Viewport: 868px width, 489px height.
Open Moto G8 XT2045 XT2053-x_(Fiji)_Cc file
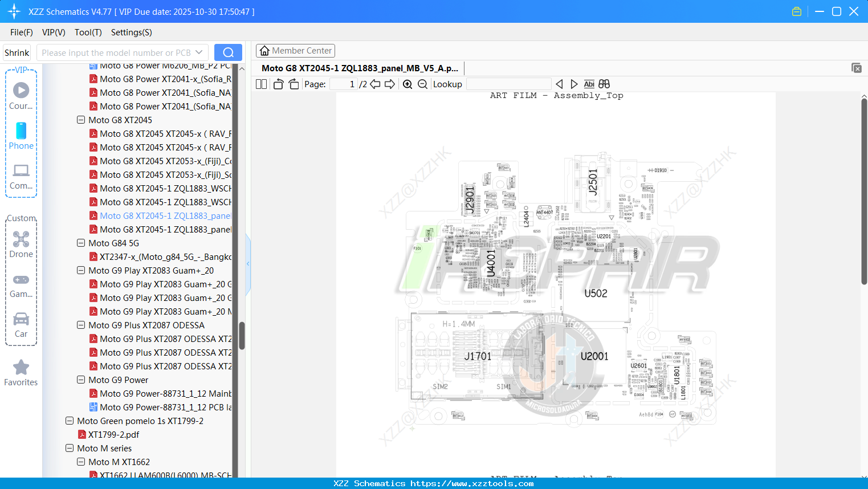(x=165, y=161)
